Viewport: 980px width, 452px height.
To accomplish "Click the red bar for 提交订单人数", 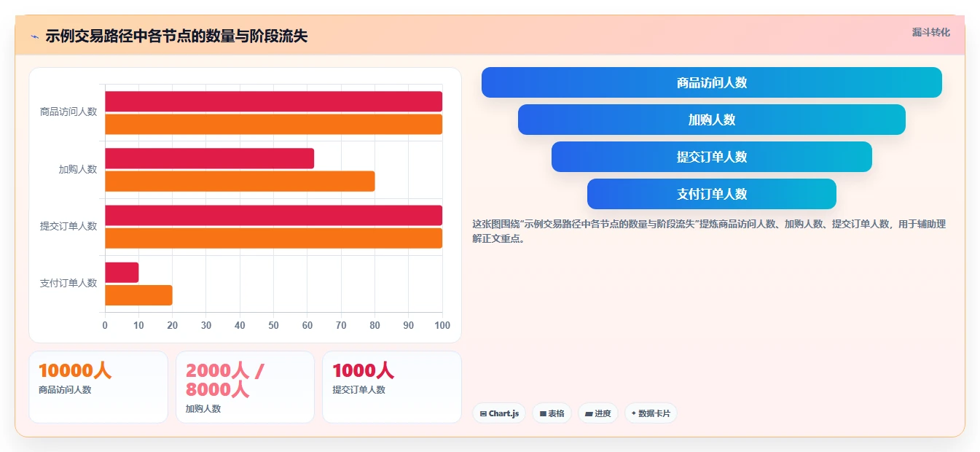I will [273, 215].
